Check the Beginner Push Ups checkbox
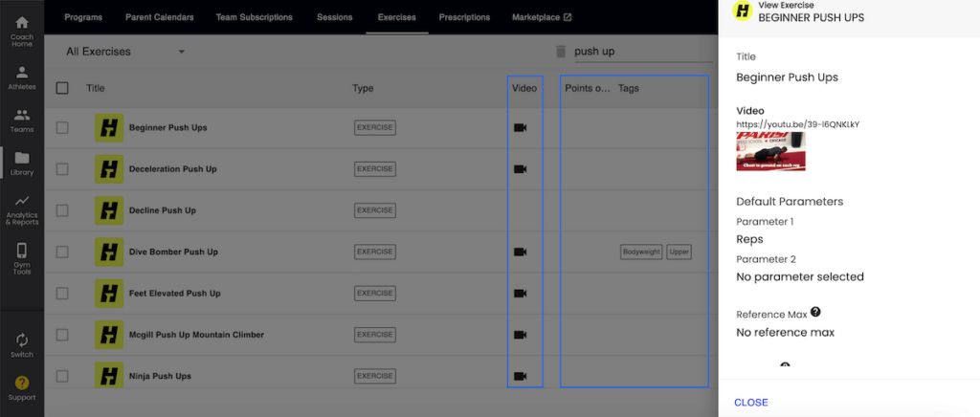 tap(62, 127)
